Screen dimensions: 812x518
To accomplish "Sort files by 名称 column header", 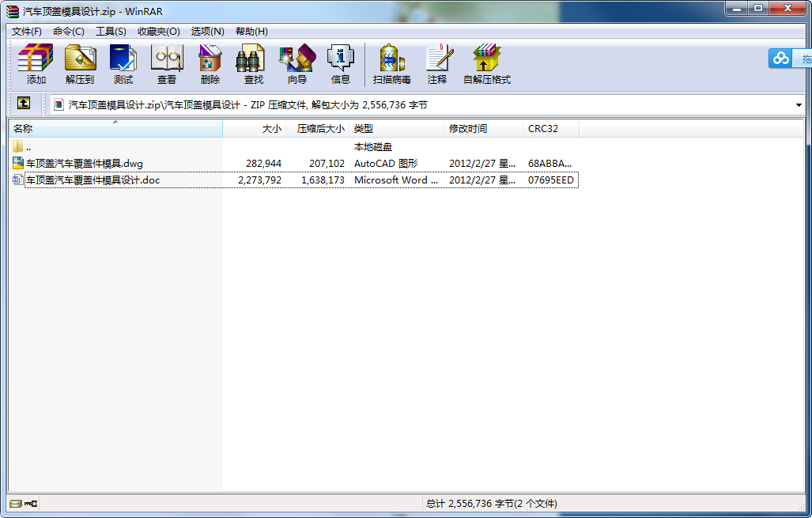I will coord(115,128).
